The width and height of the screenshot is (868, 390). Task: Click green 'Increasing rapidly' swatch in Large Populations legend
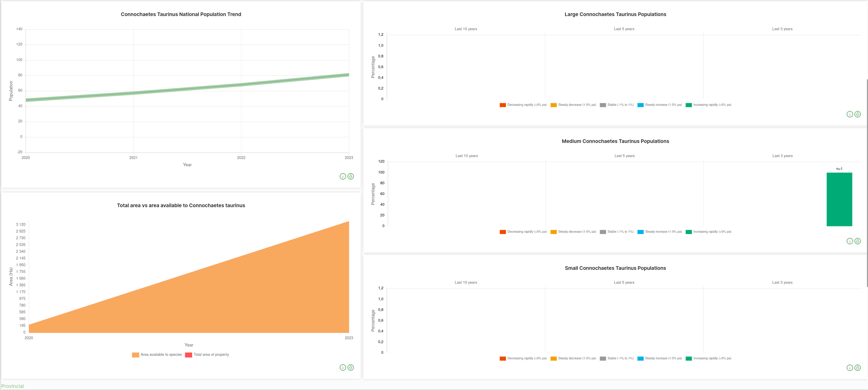689,105
